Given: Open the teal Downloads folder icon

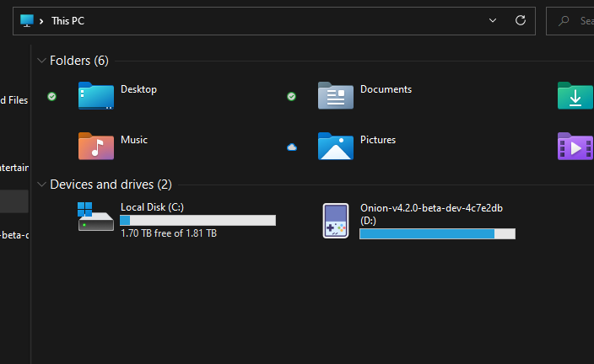Looking at the screenshot, I should point(575,95).
